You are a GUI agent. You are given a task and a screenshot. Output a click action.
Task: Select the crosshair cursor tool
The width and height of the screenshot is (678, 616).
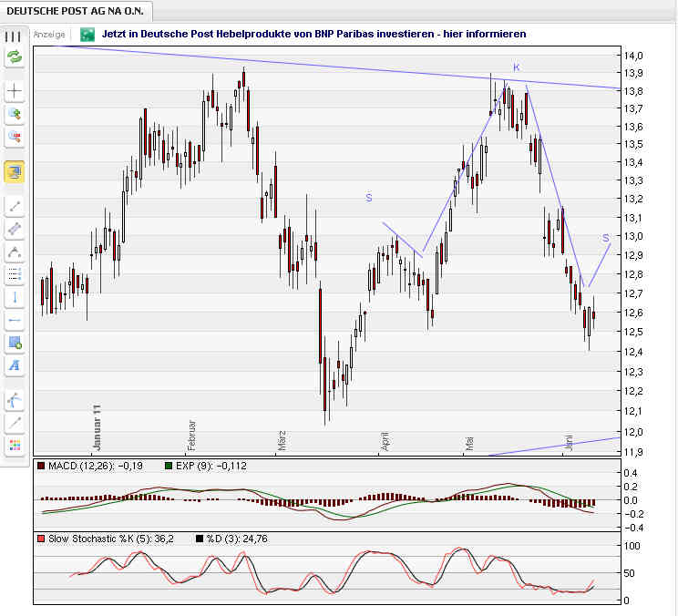pyautogui.click(x=14, y=91)
